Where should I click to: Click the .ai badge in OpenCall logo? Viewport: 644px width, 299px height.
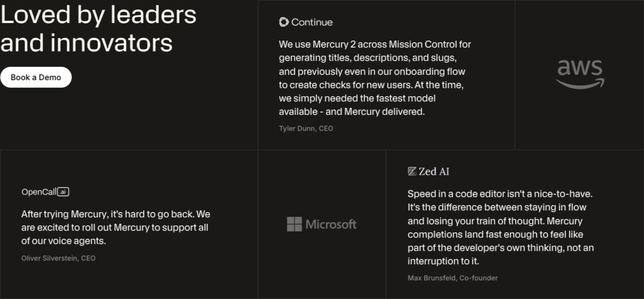[63, 192]
